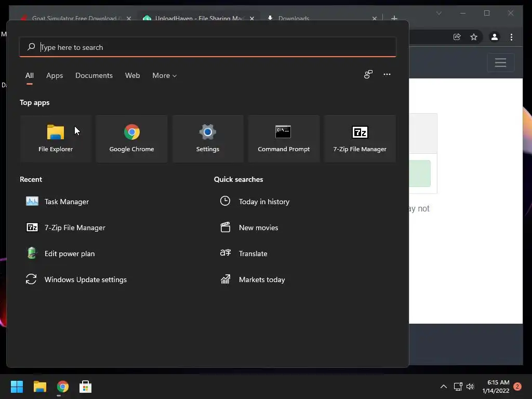Switch to Chrome via taskbar icon
Image resolution: width=532 pixels, height=399 pixels.
pyautogui.click(x=63, y=387)
